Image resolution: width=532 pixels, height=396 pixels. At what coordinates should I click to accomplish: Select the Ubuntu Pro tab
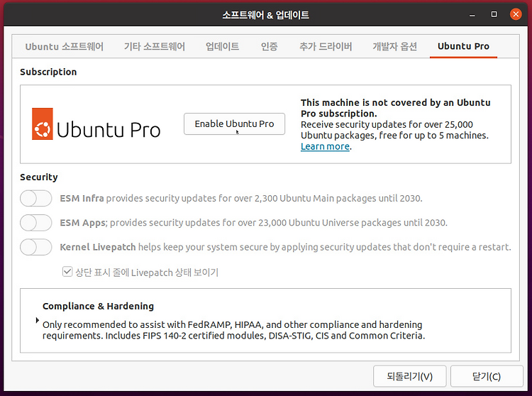pyautogui.click(x=463, y=47)
